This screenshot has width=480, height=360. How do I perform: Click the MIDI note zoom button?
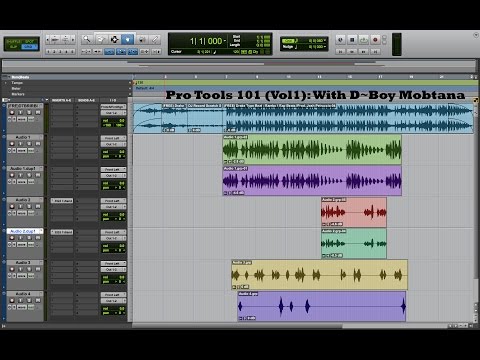65,40
